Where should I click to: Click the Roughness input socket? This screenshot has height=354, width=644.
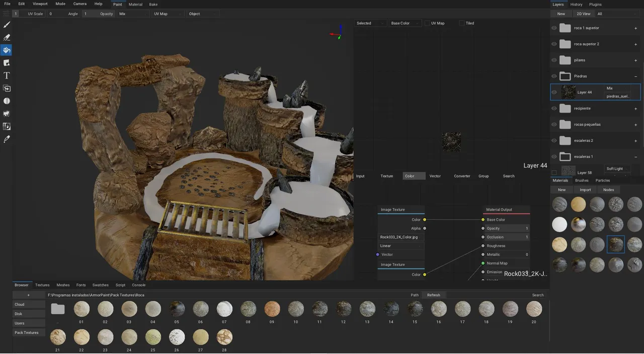(x=483, y=246)
